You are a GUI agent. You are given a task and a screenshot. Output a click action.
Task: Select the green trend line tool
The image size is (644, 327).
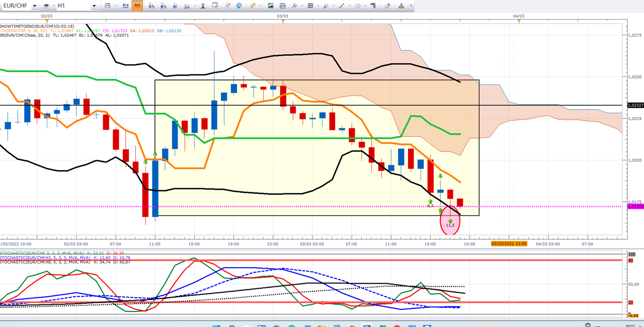click(341, 6)
